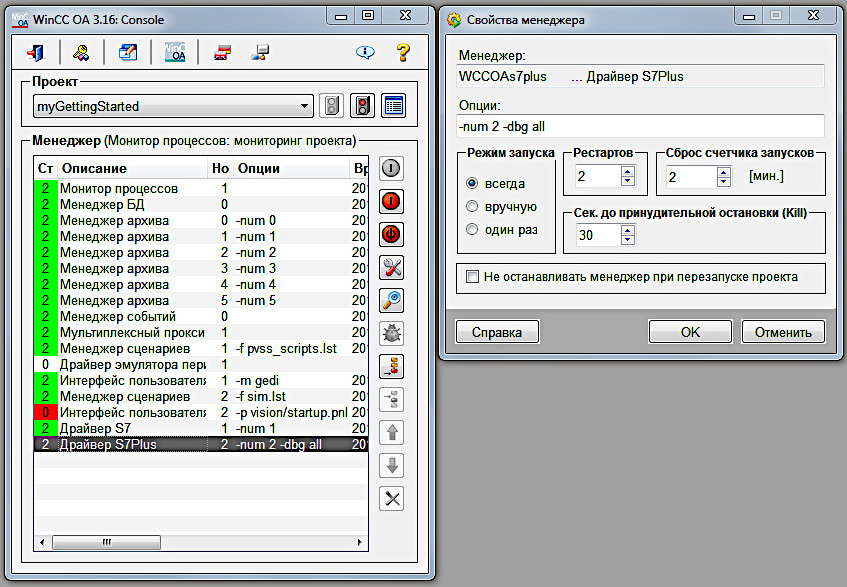Enable «Не останавливать менеджер при перезапуске проекта» checkbox
This screenshot has width=847, height=587.
click(473, 277)
